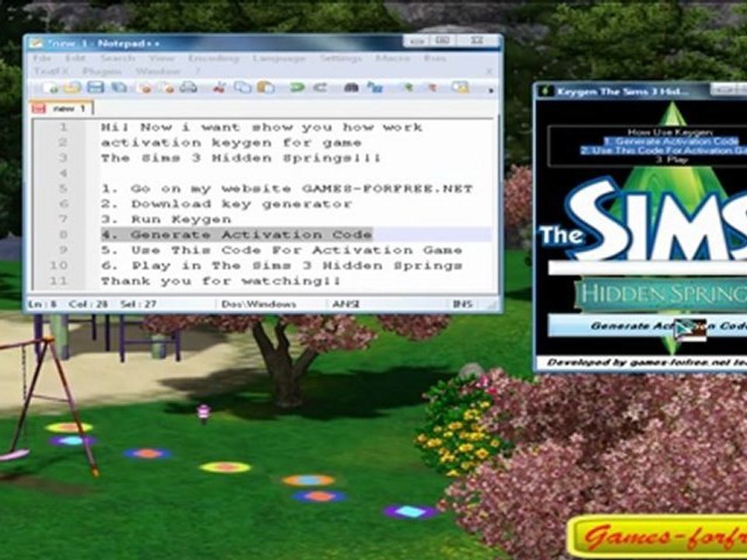Click the Save All toolbar icon
The image size is (747, 560).
(x=118, y=88)
